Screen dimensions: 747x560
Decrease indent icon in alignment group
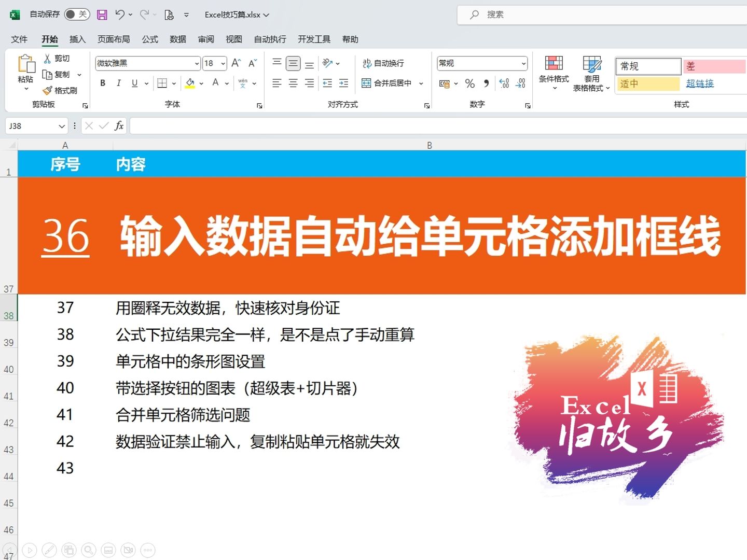pyautogui.click(x=327, y=83)
